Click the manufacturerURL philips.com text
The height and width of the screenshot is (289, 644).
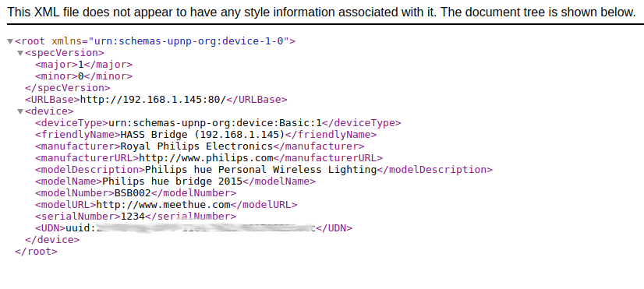coord(206,158)
